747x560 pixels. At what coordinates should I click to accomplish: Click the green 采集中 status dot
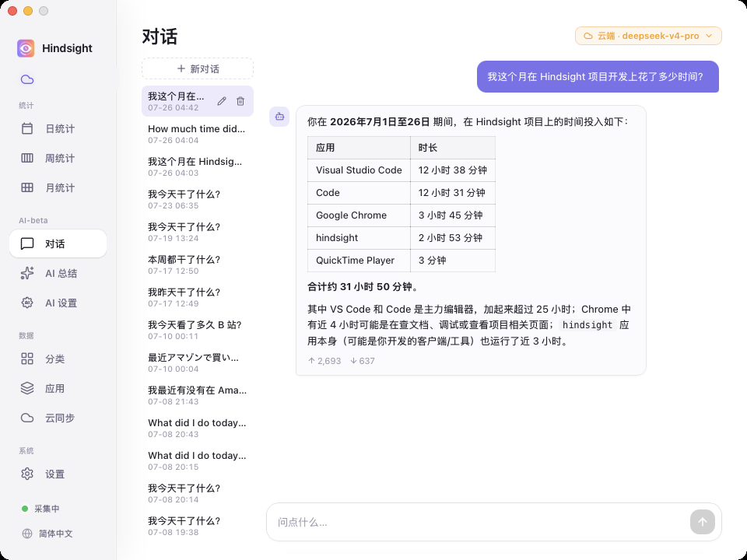pyautogui.click(x=25, y=509)
